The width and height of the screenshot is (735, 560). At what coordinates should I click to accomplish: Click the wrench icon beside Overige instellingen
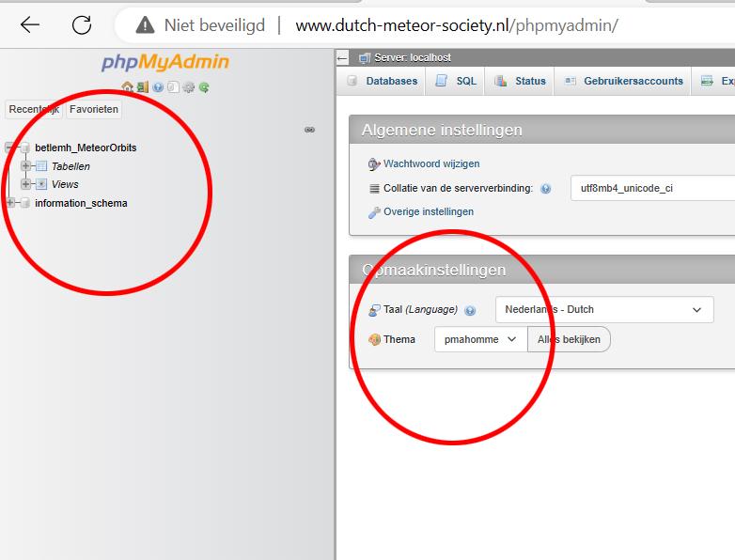click(373, 212)
